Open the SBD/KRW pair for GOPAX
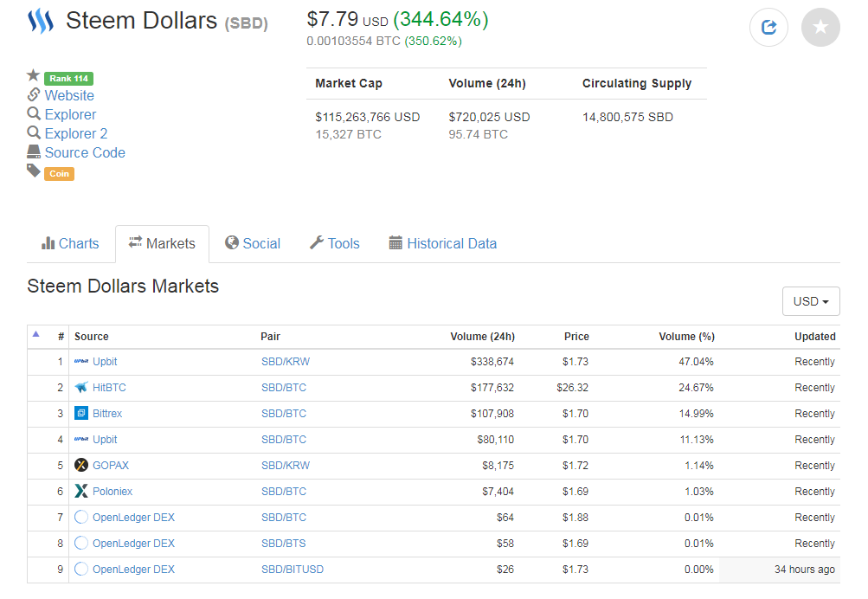This screenshot has width=868, height=599. point(286,466)
